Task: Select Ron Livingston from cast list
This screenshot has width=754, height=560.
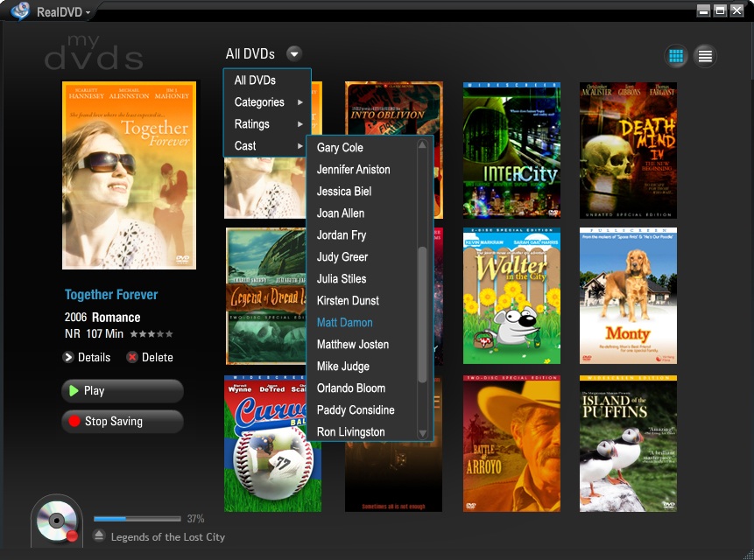Action: [350, 431]
